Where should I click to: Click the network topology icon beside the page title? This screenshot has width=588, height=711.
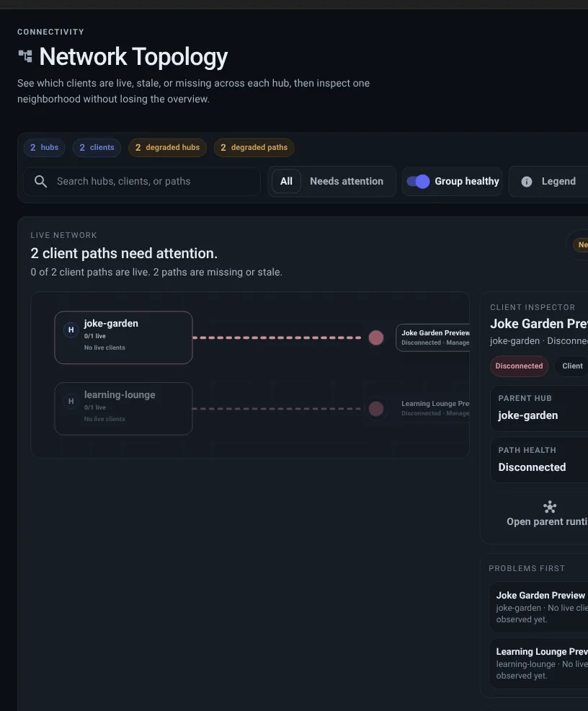point(25,55)
